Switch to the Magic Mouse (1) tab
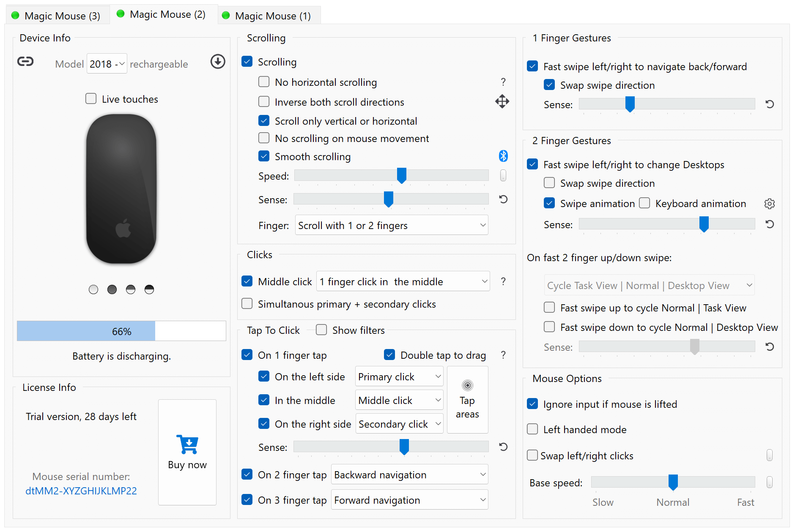Viewport: 795px width, 532px height. coord(268,16)
